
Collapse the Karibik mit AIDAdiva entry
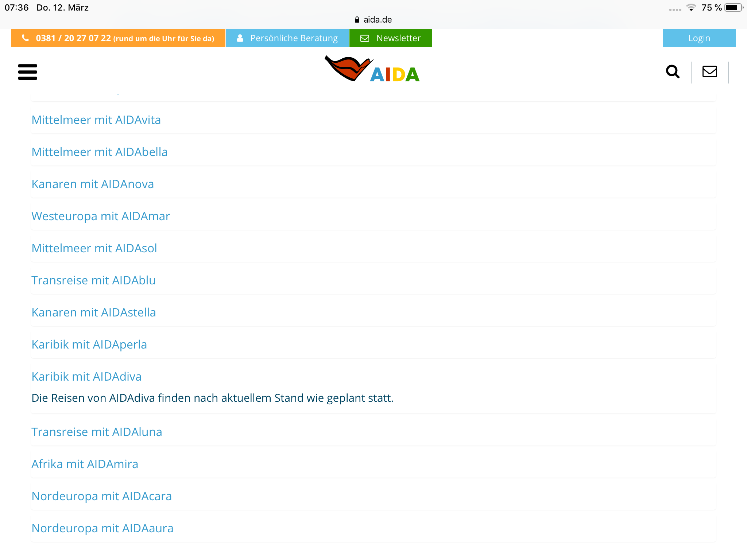[x=86, y=377]
